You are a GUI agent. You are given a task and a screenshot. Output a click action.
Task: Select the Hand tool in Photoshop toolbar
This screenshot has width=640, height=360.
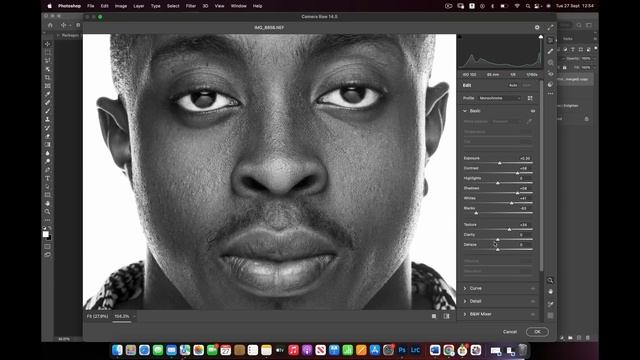(x=48, y=203)
